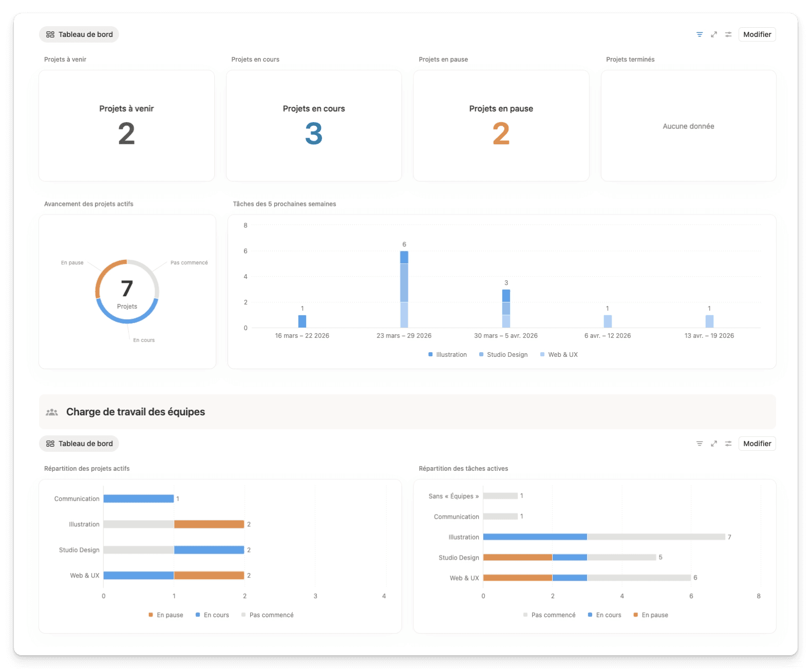Click the orange En pause segment of Illustration bar
The image size is (812, 669).
(209, 524)
